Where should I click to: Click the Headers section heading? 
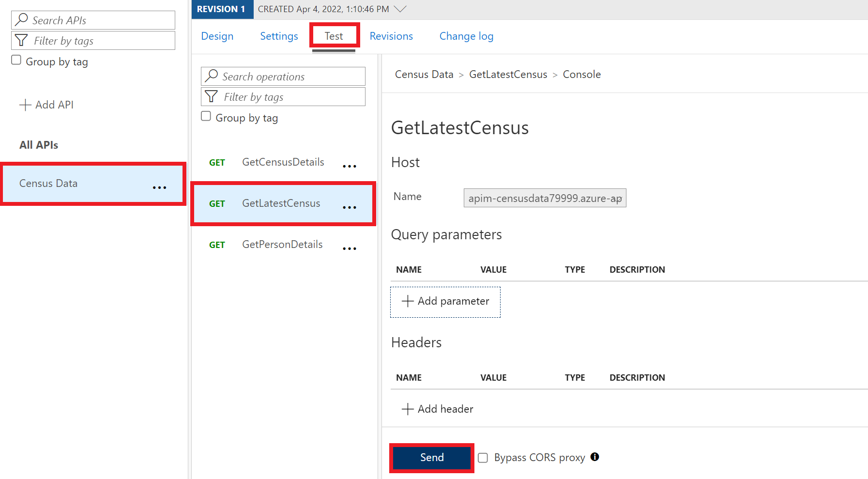[416, 342]
